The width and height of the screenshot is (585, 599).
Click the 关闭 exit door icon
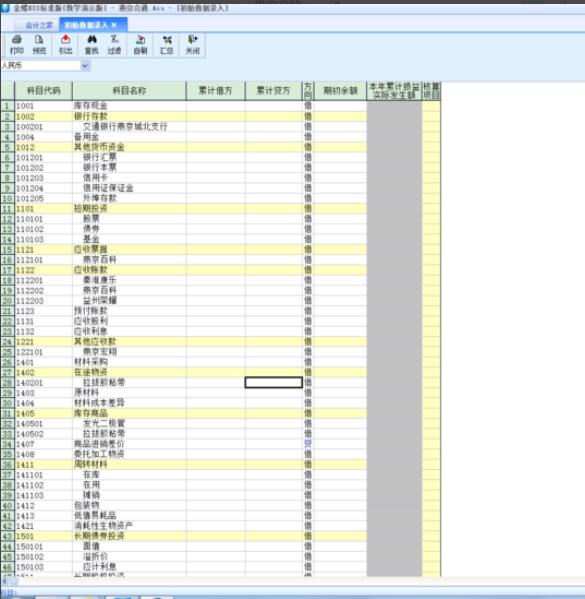tap(193, 44)
